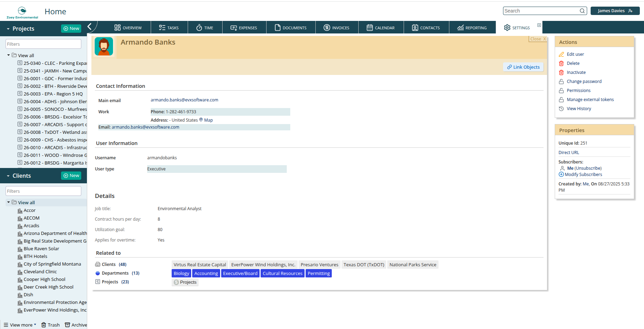Click the Clients building icon in Related to
644x329 pixels.
pos(98,265)
